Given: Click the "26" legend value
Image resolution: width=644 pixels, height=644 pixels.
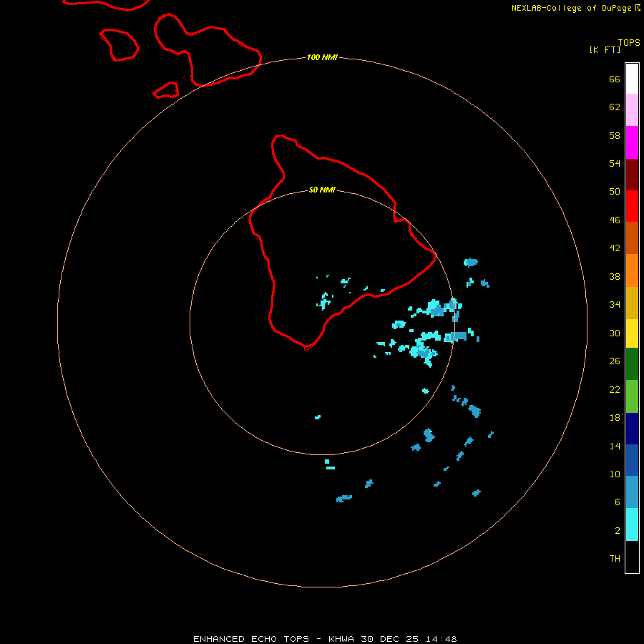Looking at the screenshot, I should coord(615,361).
